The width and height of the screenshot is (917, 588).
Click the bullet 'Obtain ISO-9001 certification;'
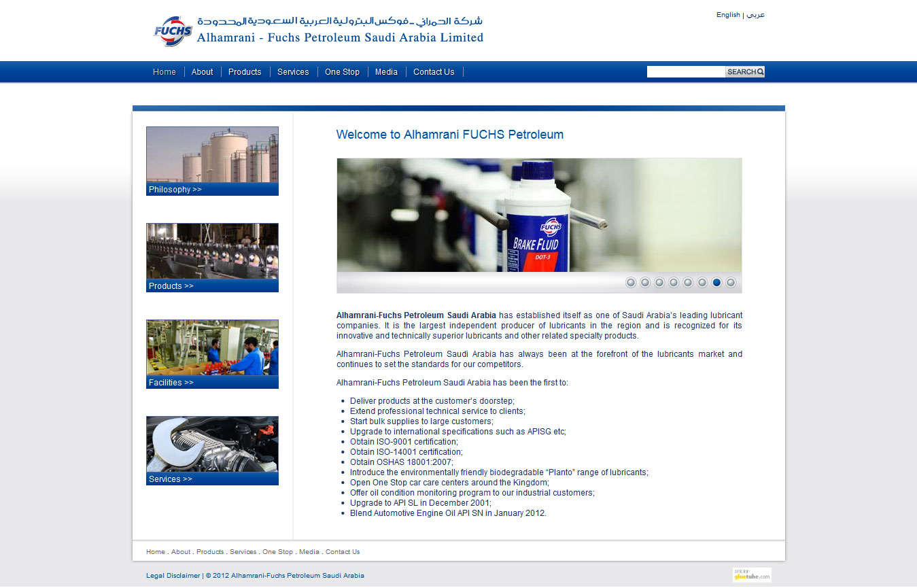coord(404,442)
